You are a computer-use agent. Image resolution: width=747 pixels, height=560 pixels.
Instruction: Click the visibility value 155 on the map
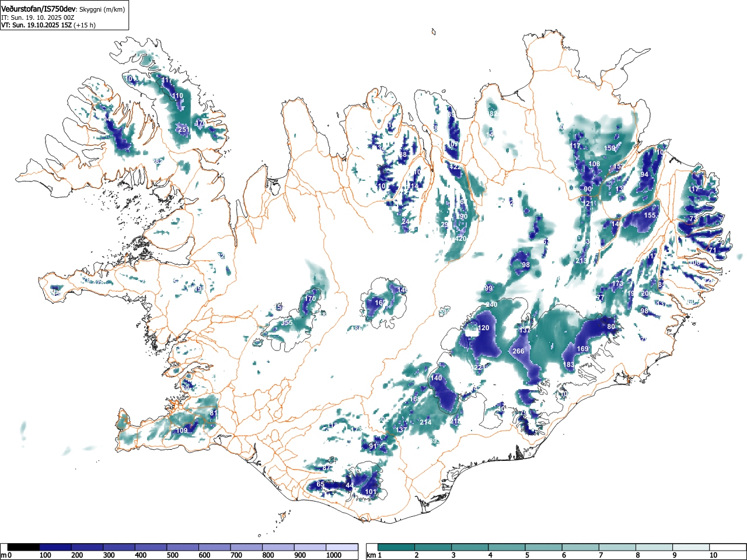650,215
